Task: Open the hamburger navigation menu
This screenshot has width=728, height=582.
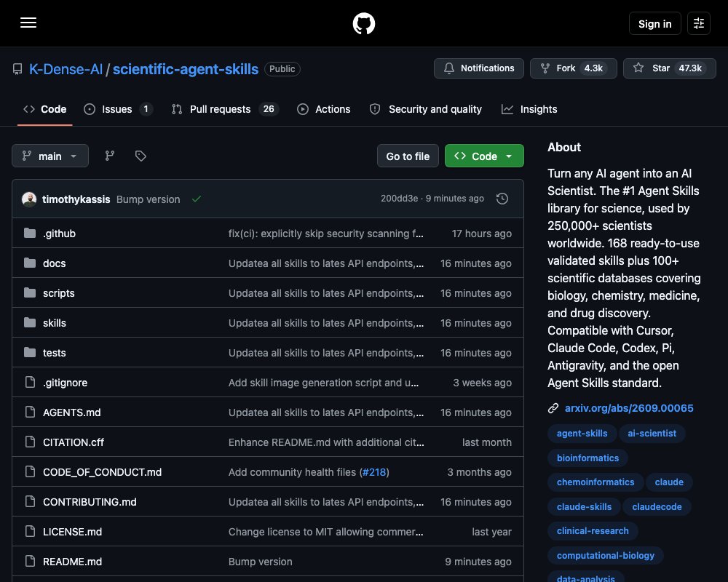Action: pyautogui.click(x=28, y=23)
